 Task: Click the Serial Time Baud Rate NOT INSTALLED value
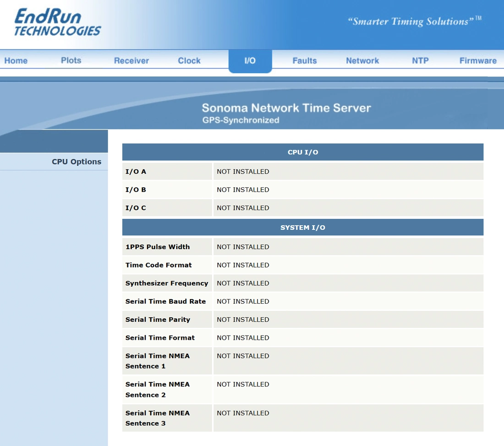pos(243,301)
